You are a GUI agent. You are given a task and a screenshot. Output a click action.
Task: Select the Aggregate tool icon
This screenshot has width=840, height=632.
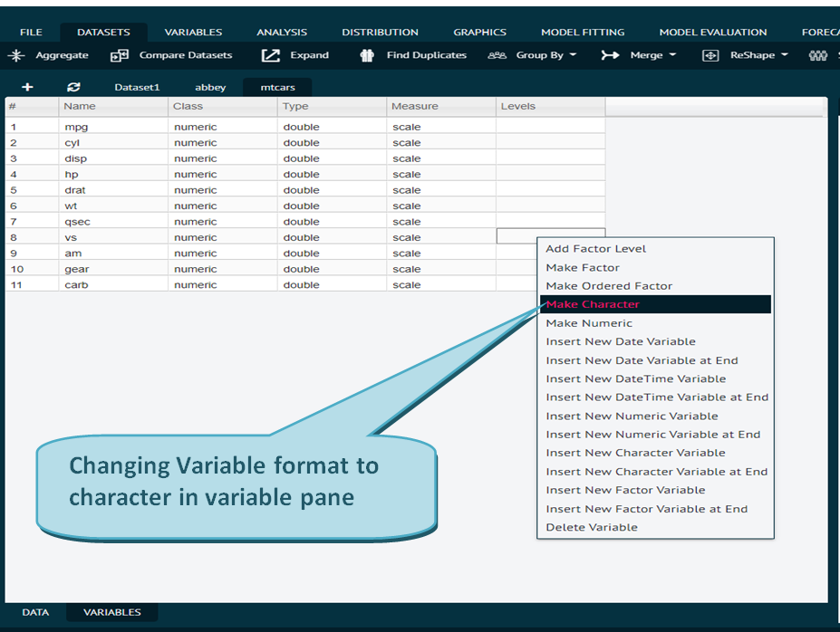(16, 55)
